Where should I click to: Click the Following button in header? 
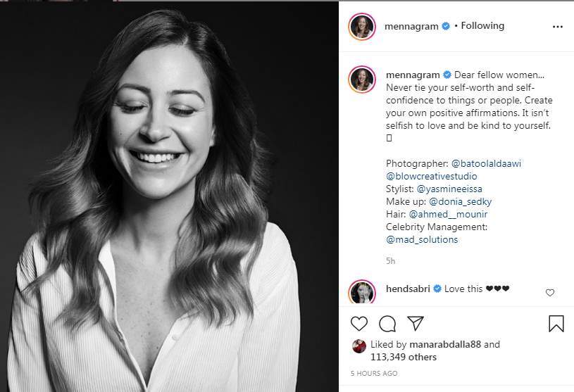(482, 26)
